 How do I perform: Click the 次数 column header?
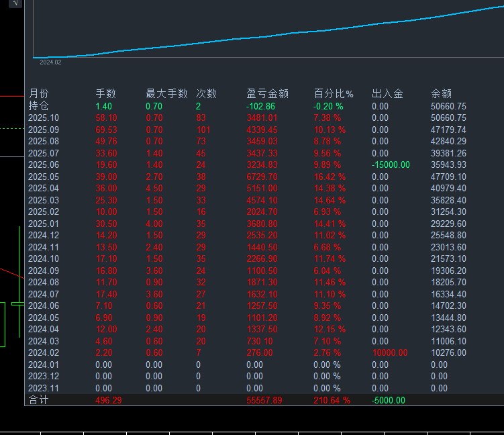[x=206, y=93]
